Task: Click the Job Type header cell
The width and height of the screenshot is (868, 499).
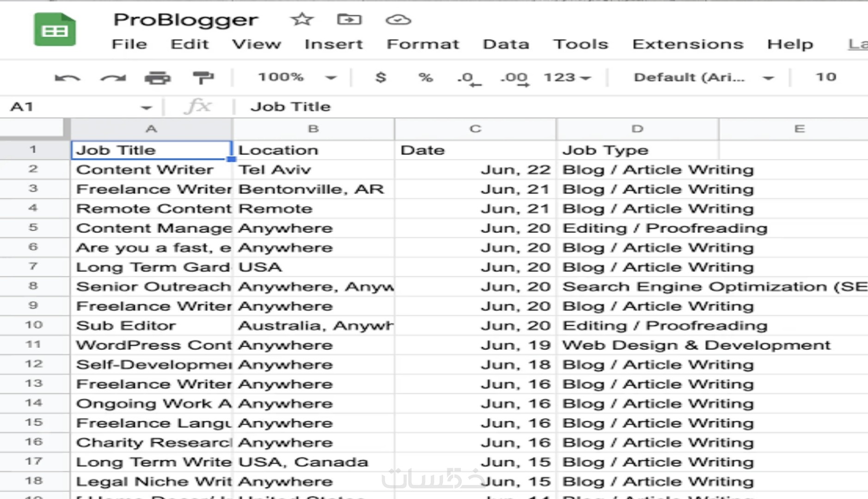Action: [x=637, y=150]
